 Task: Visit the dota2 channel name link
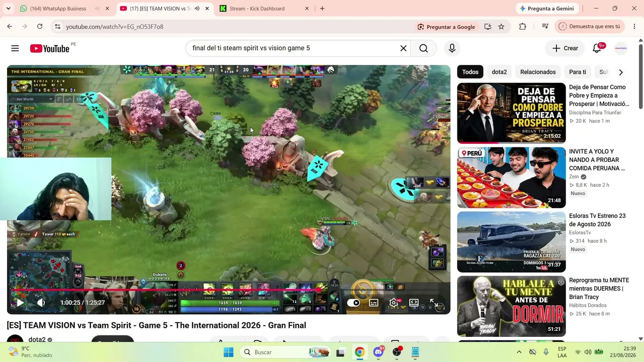point(37,340)
